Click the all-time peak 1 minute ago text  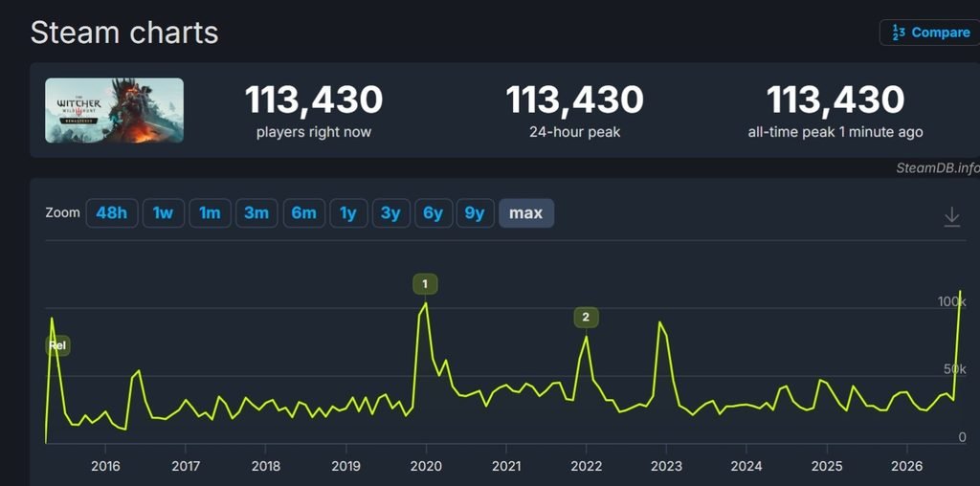[835, 132]
